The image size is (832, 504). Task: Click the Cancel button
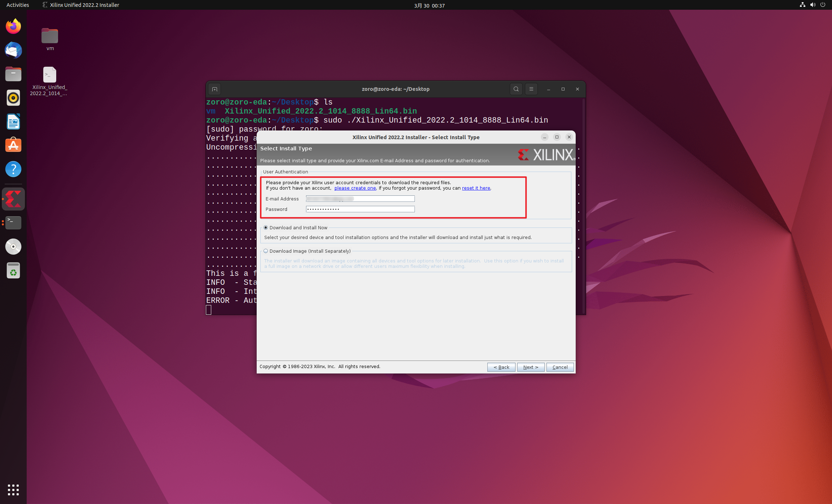(x=560, y=367)
